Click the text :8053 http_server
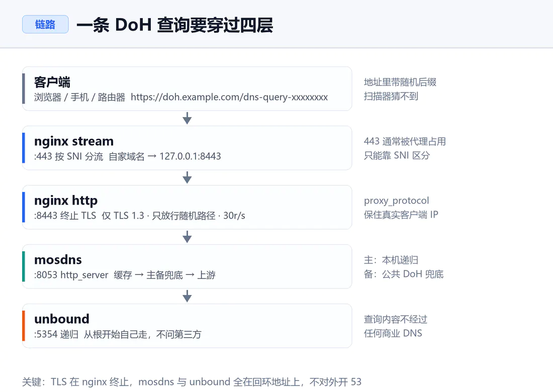Image resolution: width=553 pixels, height=392 pixels. [71, 275]
